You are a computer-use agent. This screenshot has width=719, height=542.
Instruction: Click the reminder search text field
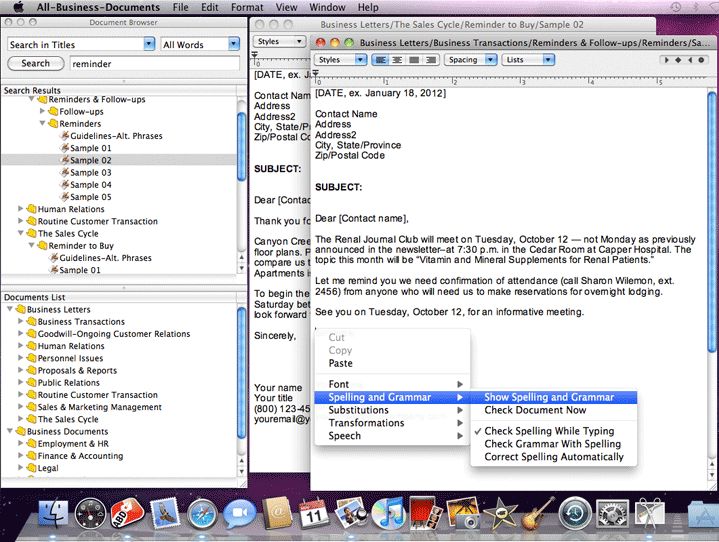pyautogui.click(x=155, y=64)
